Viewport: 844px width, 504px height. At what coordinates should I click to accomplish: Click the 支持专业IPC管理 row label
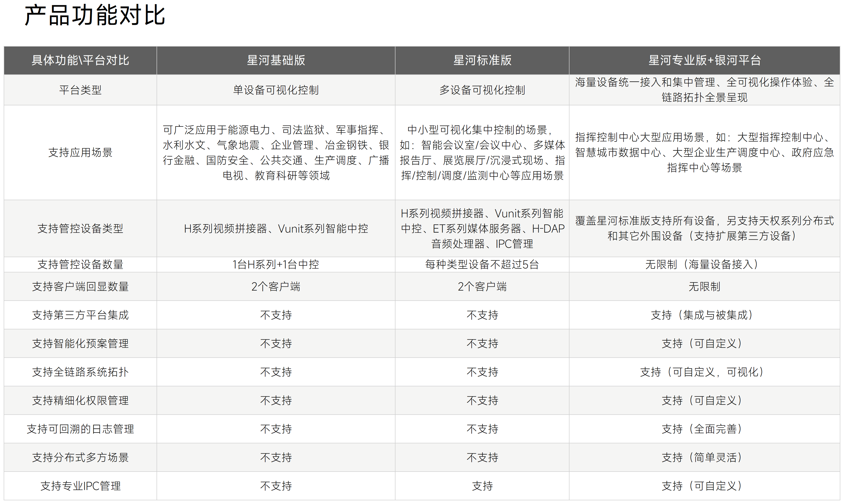click(x=80, y=486)
